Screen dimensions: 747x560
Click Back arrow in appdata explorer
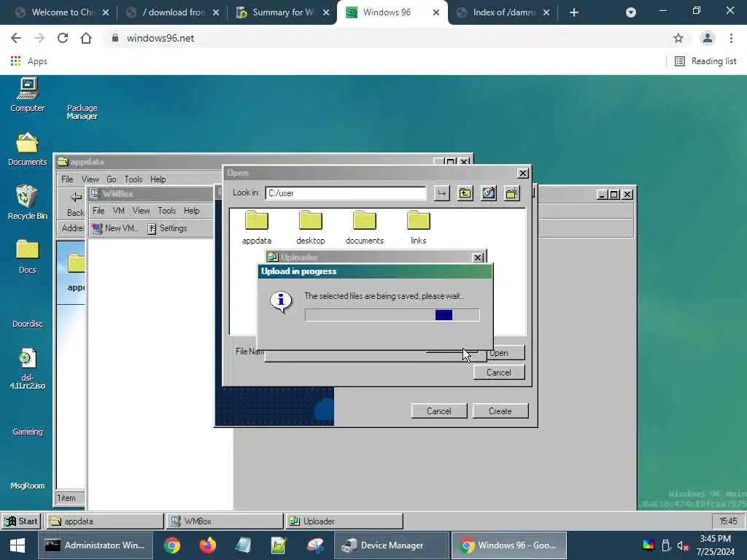point(76,204)
